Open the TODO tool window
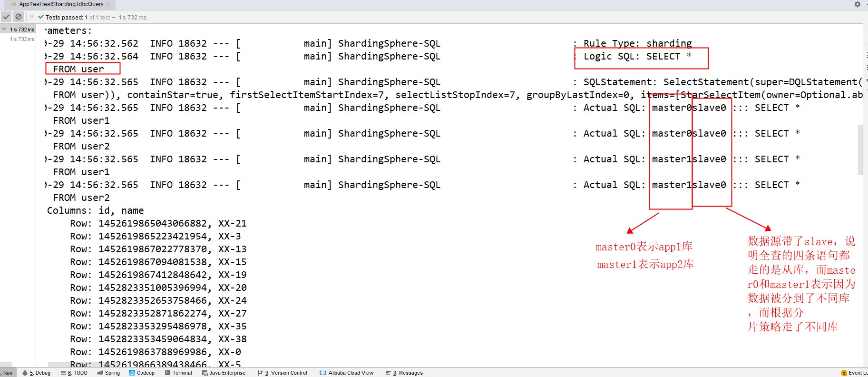Image resolution: width=868 pixels, height=377 pixels. (74, 373)
